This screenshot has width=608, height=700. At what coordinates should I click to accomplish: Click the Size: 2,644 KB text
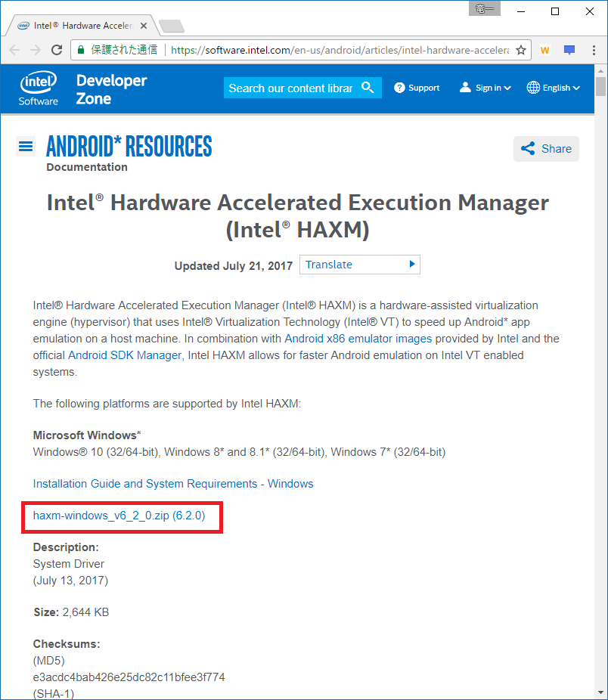72,612
